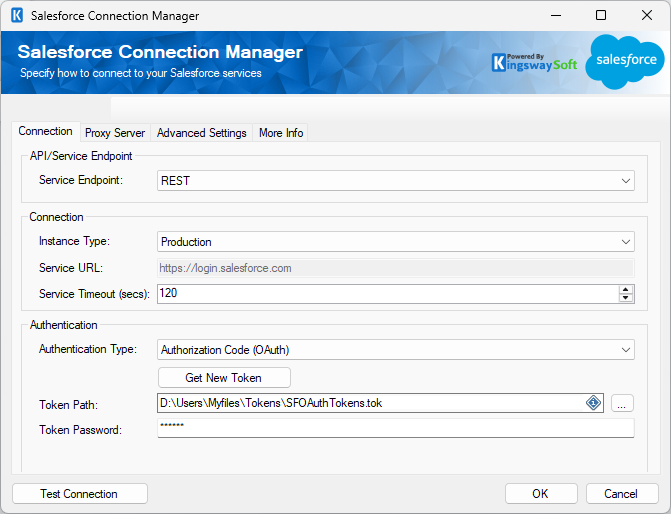Screen dimensions: 671x514
Task: Select the Connection tab
Action: point(46,132)
